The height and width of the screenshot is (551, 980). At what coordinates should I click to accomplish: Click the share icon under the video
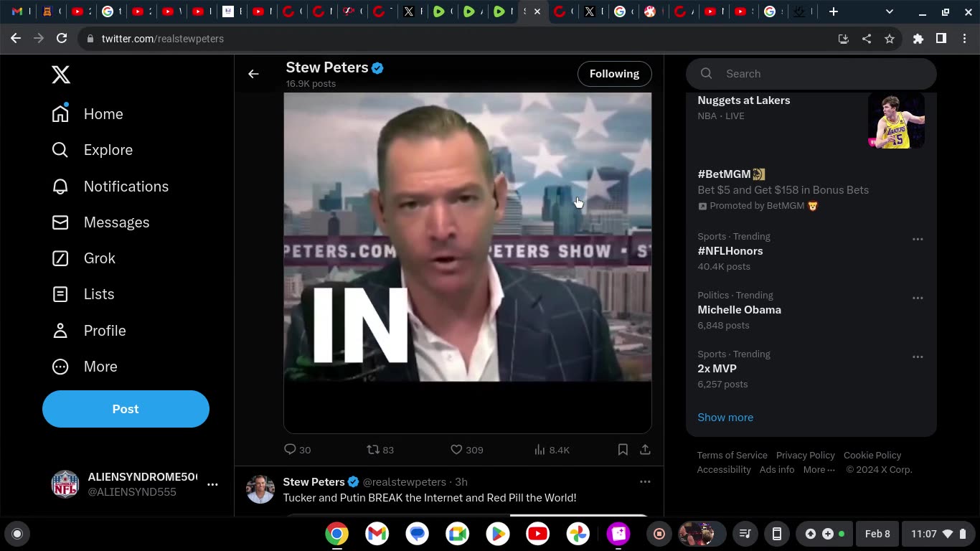(645, 450)
